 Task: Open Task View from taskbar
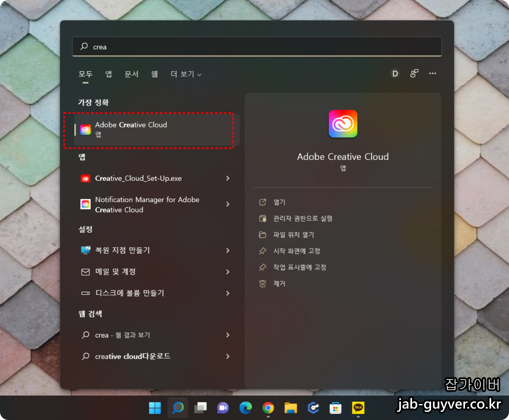pos(200,408)
